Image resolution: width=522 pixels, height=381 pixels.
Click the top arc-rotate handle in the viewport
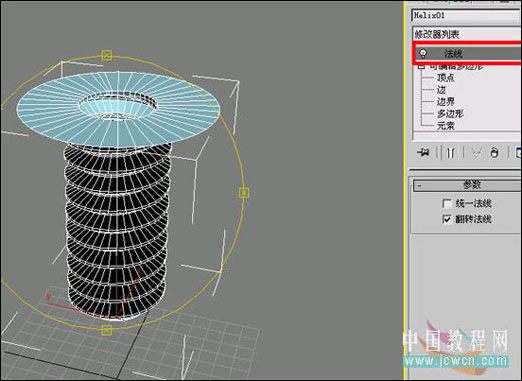point(106,55)
